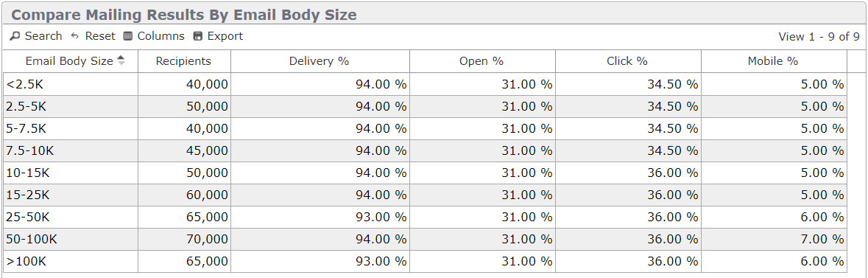Click the 70,000 recipients cell
The image size is (868, 278).
point(184,240)
